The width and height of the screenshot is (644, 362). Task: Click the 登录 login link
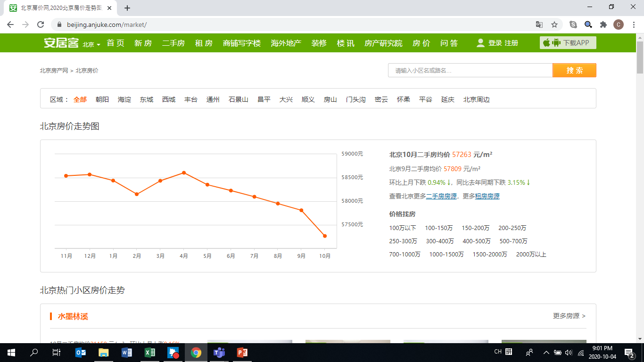[495, 43]
